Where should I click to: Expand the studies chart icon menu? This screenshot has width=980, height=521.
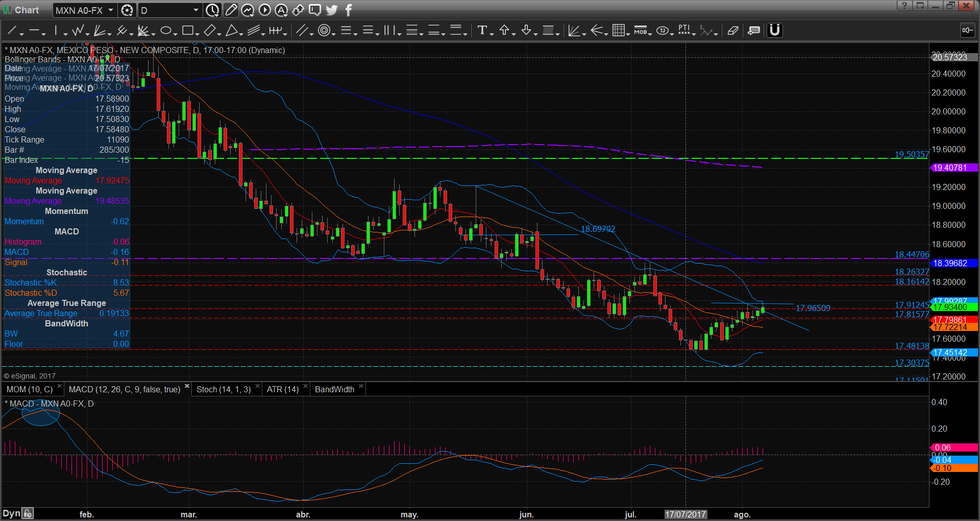coord(248,10)
